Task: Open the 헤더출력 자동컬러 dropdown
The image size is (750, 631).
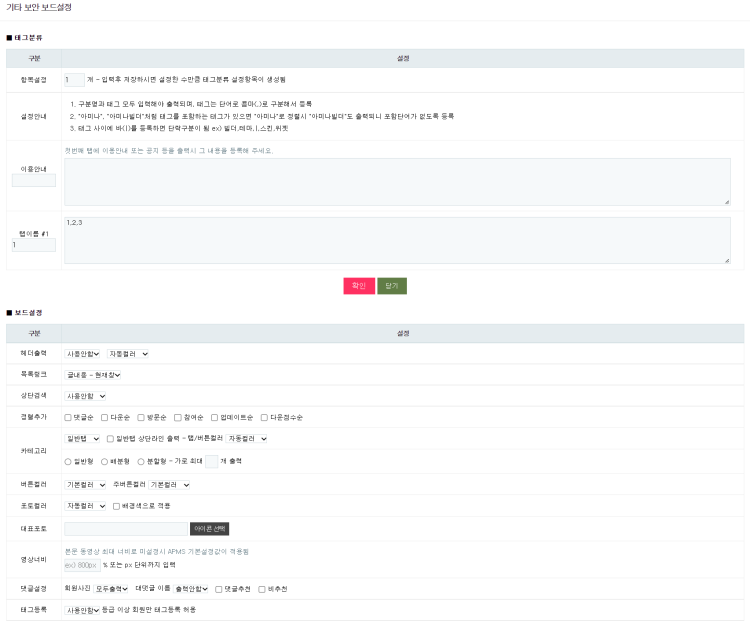Action: 128,354
